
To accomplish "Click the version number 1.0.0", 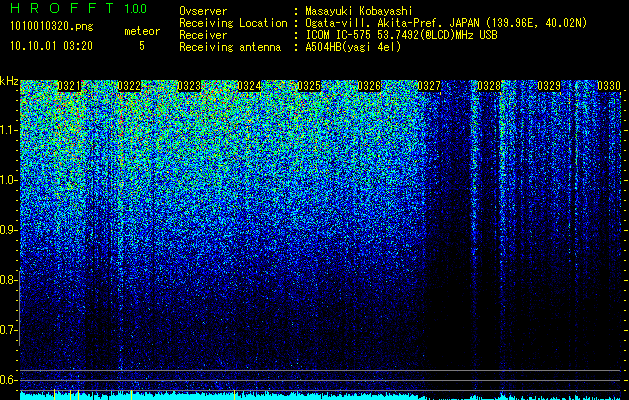I will (x=135, y=9).
